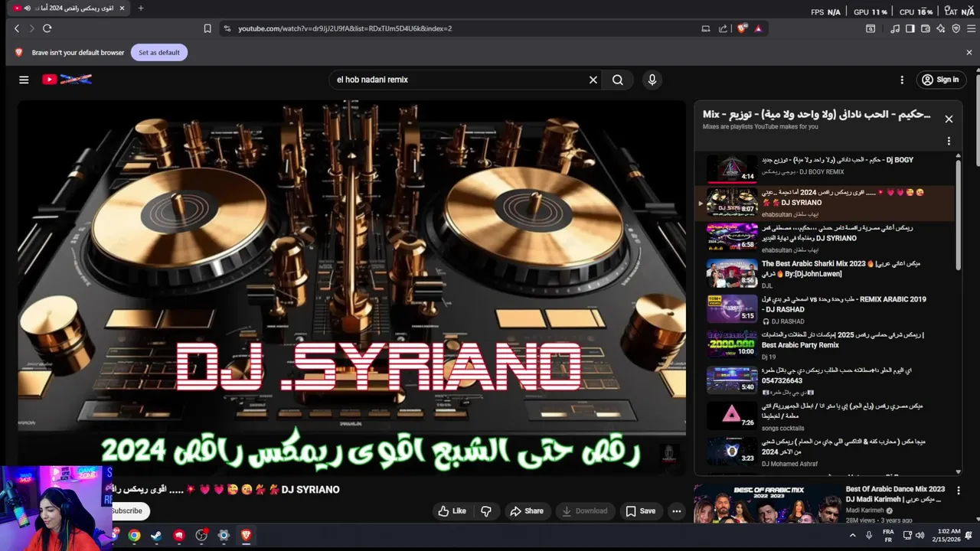
Task: Dislike the video
Action: (x=485, y=511)
